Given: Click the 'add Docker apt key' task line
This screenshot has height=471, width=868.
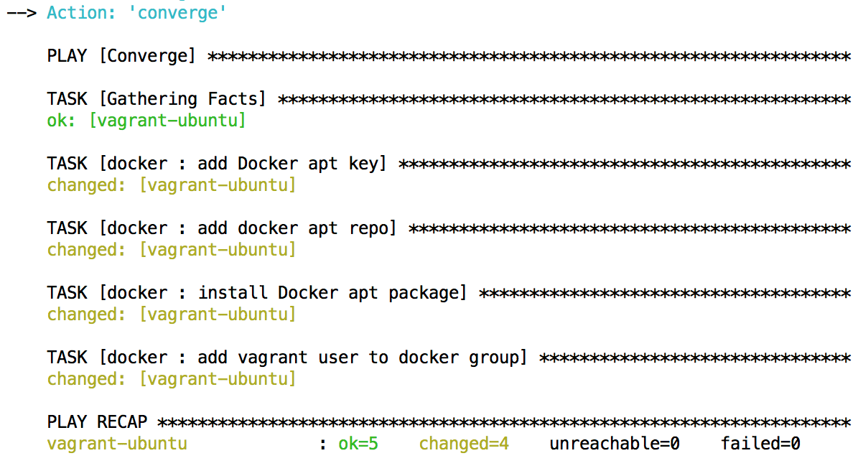Looking at the screenshot, I should tap(217, 164).
